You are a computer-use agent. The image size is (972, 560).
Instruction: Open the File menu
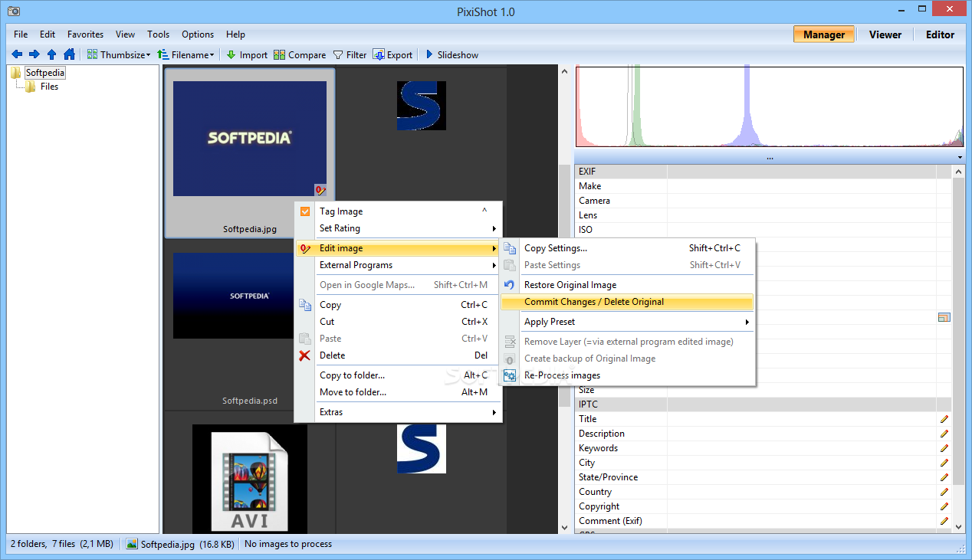(x=21, y=34)
